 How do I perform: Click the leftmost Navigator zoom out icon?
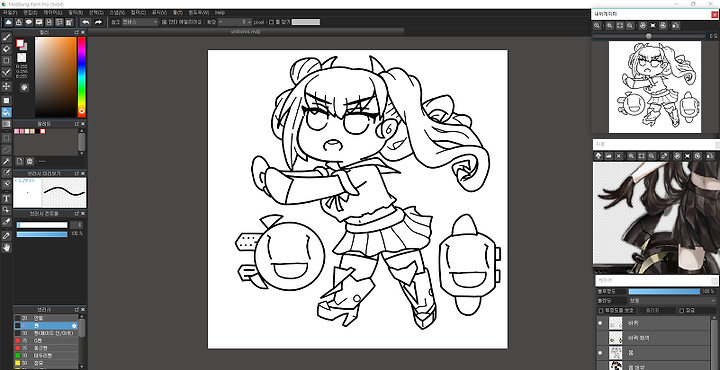point(596,26)
